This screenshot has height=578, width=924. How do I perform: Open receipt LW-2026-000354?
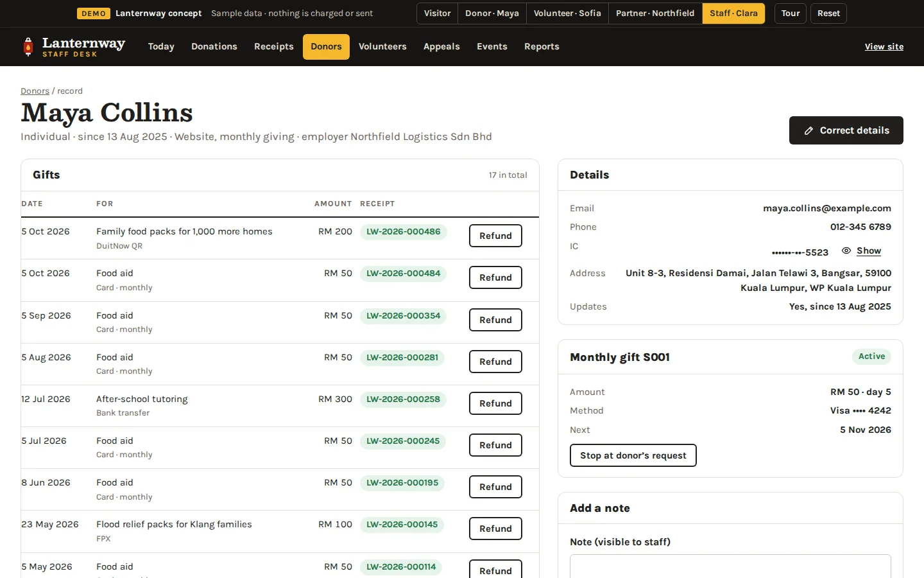404,316
